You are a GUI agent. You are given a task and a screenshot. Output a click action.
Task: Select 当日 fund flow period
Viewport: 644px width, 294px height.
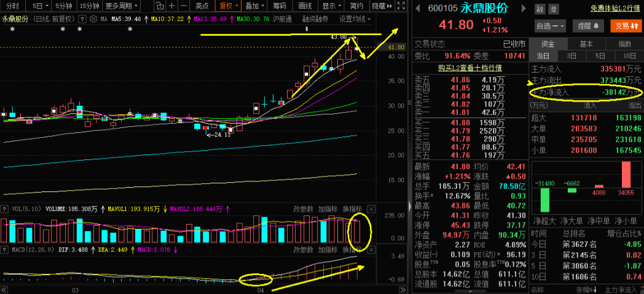click(543, 56)
